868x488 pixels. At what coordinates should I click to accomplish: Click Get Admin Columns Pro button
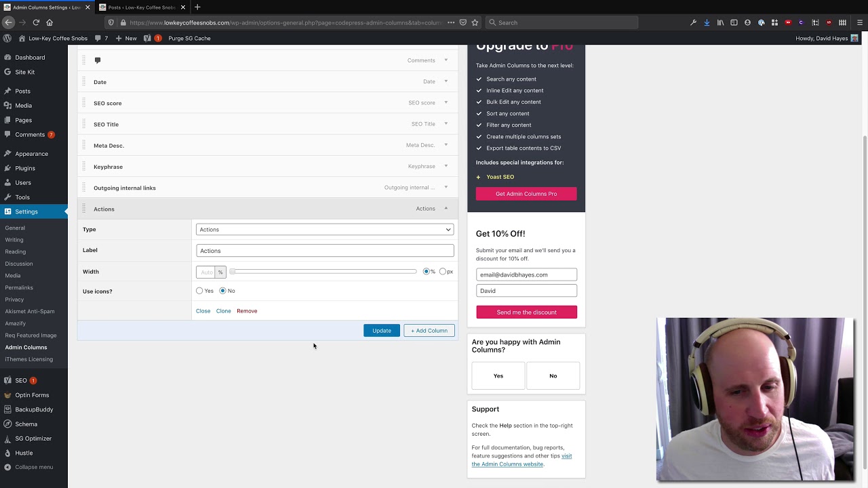[526, 194]
